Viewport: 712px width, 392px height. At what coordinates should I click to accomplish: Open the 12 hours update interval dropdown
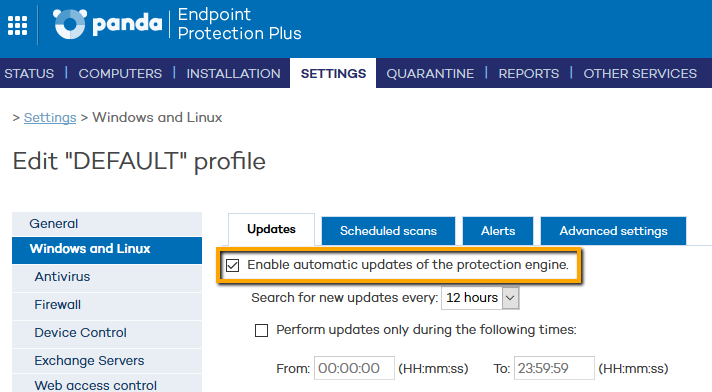pyautogui.click(x=480, y=298)
